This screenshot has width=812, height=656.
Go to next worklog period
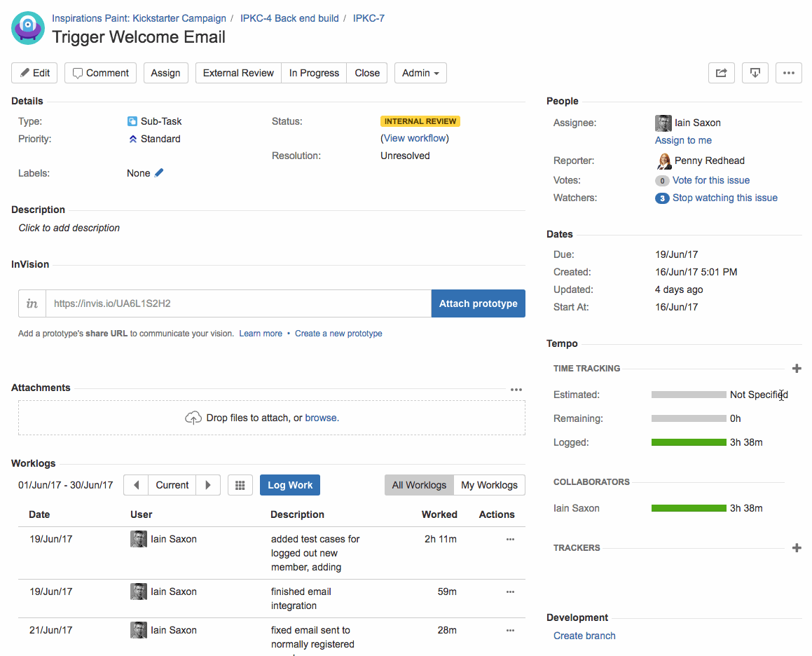click(208, 485)
